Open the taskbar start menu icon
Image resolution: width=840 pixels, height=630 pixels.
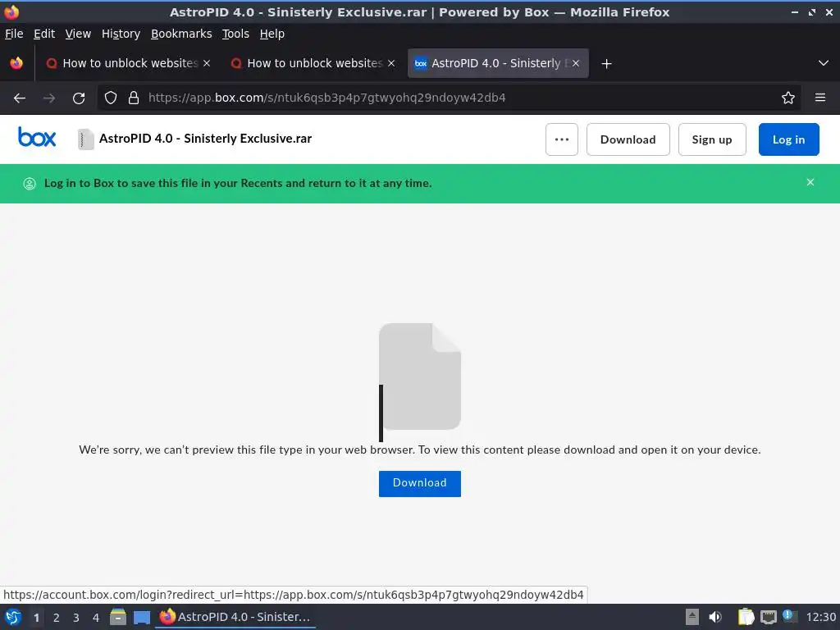coord(13,617)
